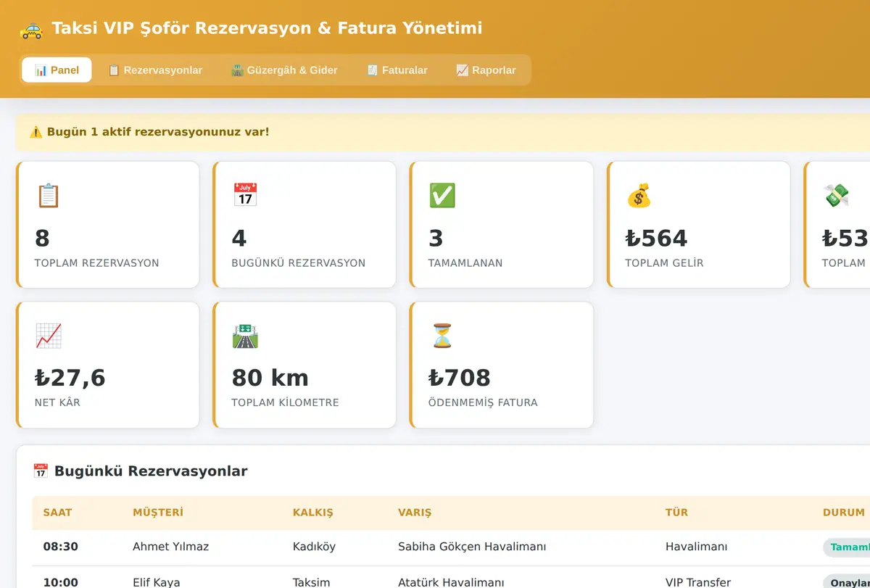The image size is (870, 588).
Task: Click the Tamamlanan value 3
Action: pyautogui.click(x=436, y=238)
